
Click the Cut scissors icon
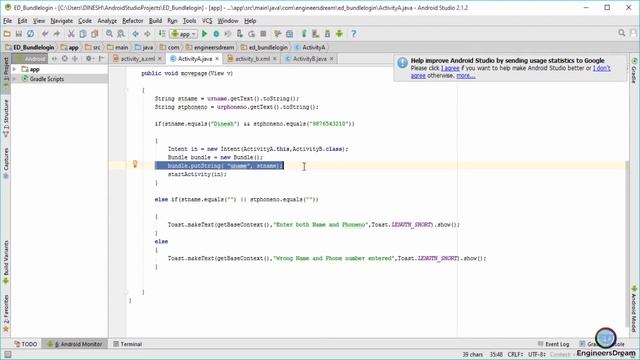click(x=71, y=34)
